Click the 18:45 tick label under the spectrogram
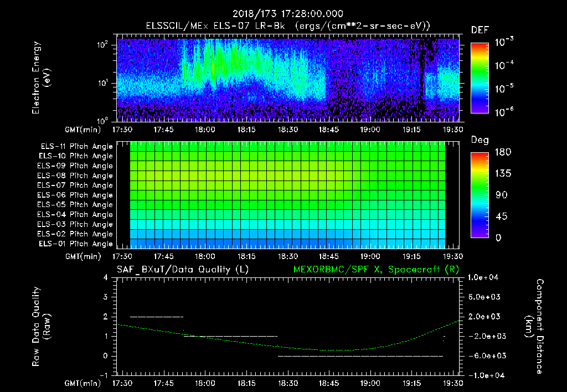This screenshot has height=392, width=567. point(329,130)
